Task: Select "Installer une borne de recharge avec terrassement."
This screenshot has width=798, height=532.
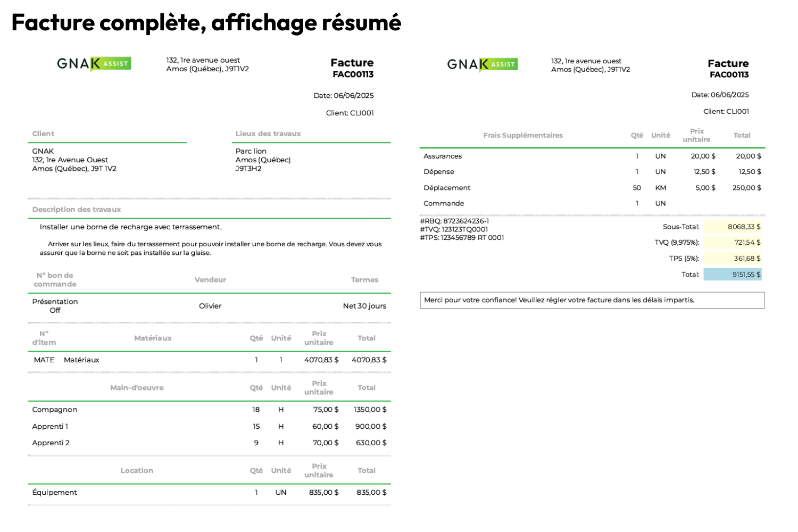Action: [x=131, y=227]
